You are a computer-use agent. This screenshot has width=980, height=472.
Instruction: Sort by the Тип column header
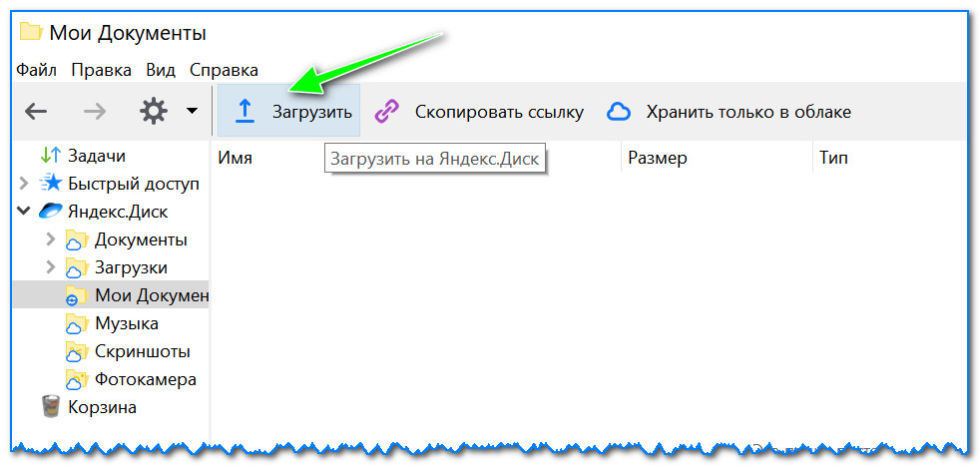tap(833, 159)
